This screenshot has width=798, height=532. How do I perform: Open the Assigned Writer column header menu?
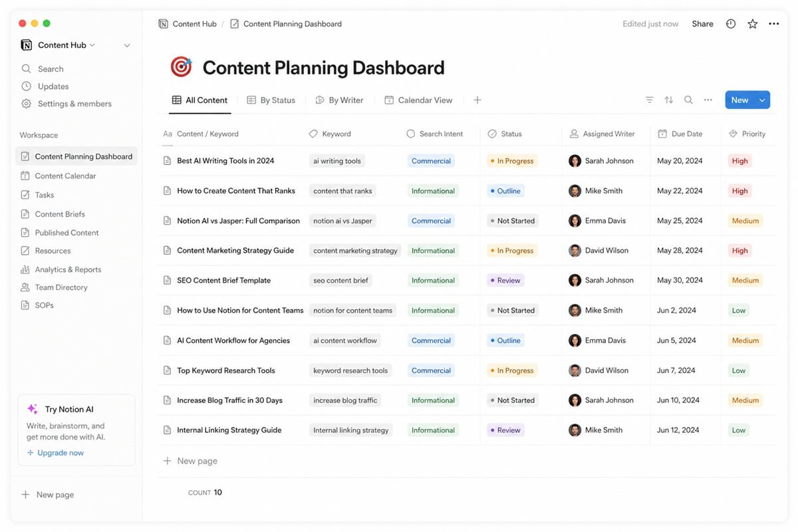coord(602,134)
